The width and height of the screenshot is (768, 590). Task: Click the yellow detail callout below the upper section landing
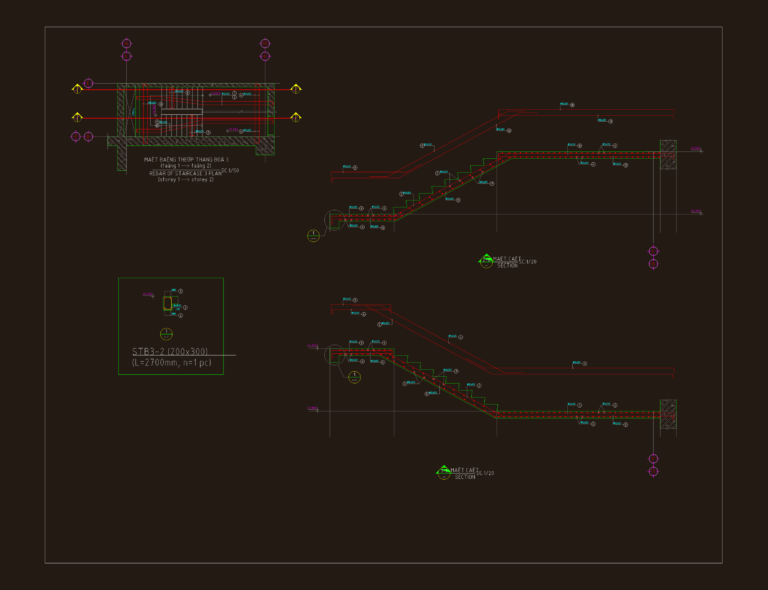(x=313, y=236)
